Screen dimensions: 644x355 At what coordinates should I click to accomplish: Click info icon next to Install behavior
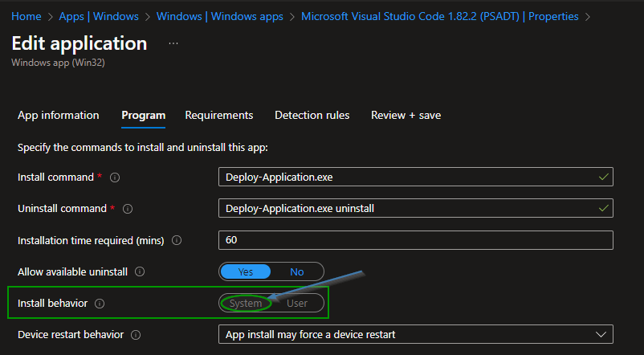(x=100, y=304)
